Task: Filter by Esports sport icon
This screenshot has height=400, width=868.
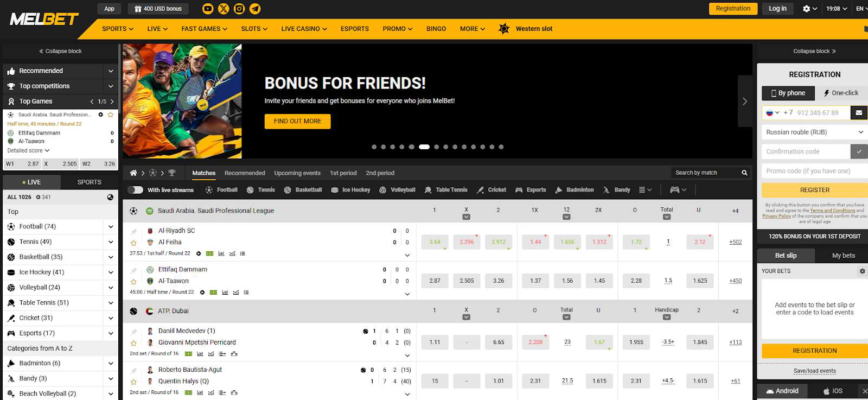Action: pyautogui.click(x=519, y=190)
